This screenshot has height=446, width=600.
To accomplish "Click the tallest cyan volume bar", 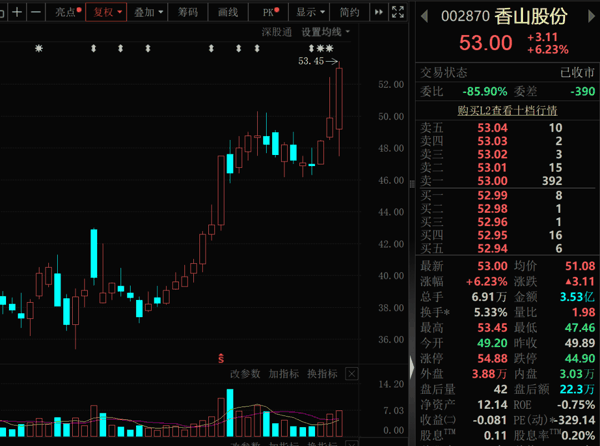I will (230, 413).
